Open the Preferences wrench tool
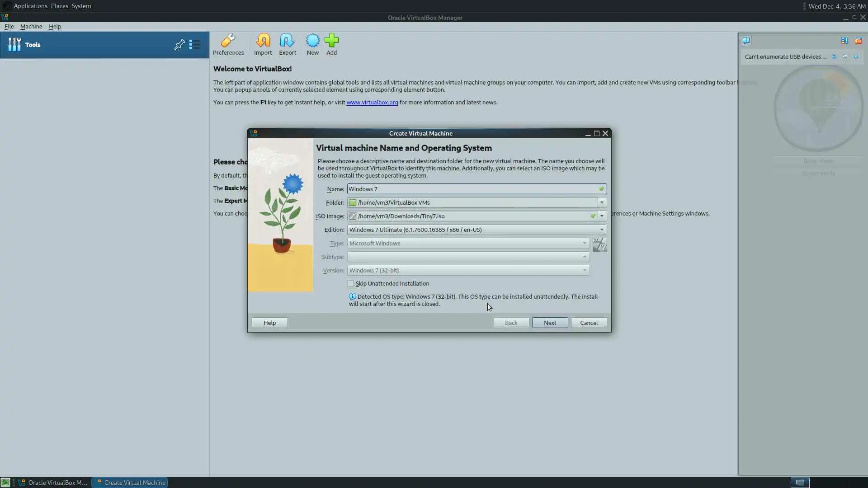Screen dimensions: 868x488 click(228, 44)
